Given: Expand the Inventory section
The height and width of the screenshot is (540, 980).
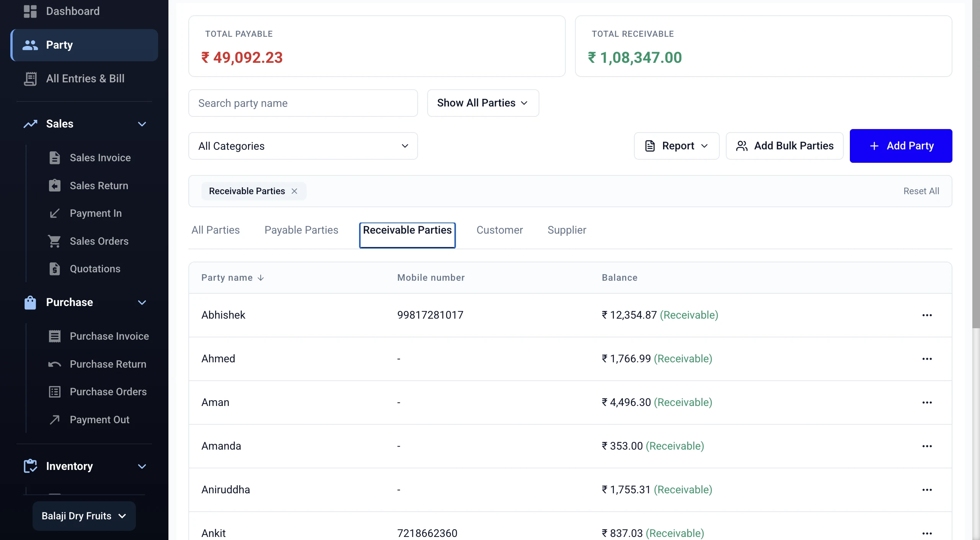Looking at the screenshot, I should coord(142,466).
